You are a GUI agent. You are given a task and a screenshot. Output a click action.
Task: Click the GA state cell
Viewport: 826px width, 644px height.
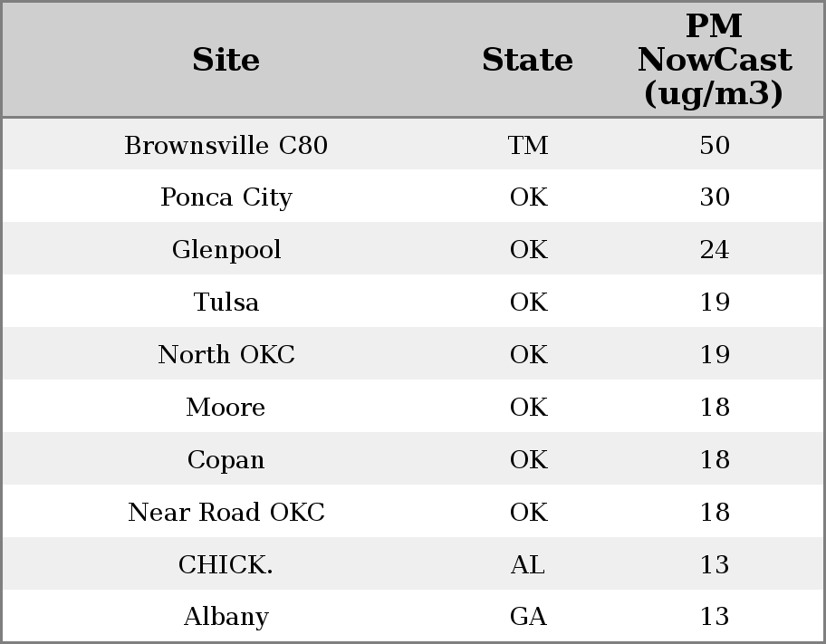(x=528, y=617)
